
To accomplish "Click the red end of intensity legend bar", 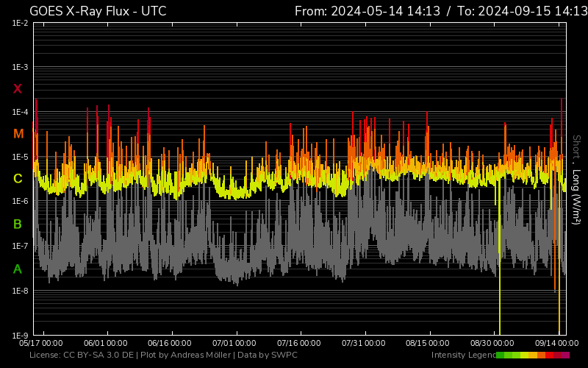I will pos(564,355).
